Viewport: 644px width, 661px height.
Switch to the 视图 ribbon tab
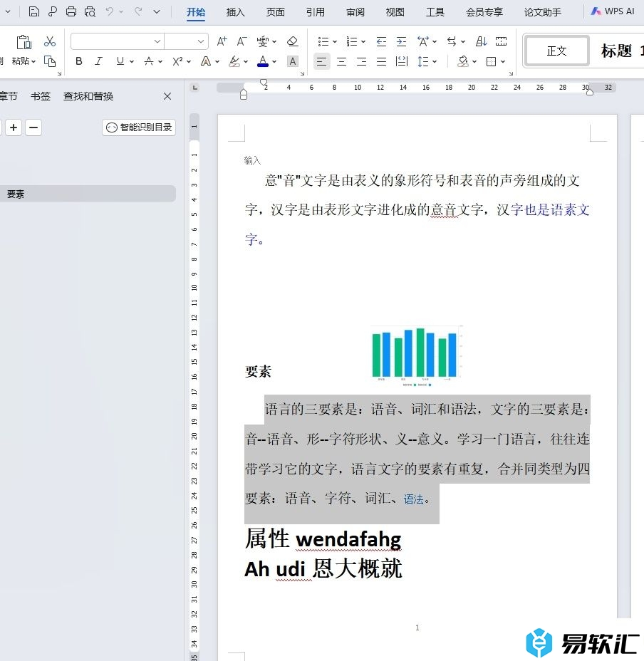[x=395, y=12]
